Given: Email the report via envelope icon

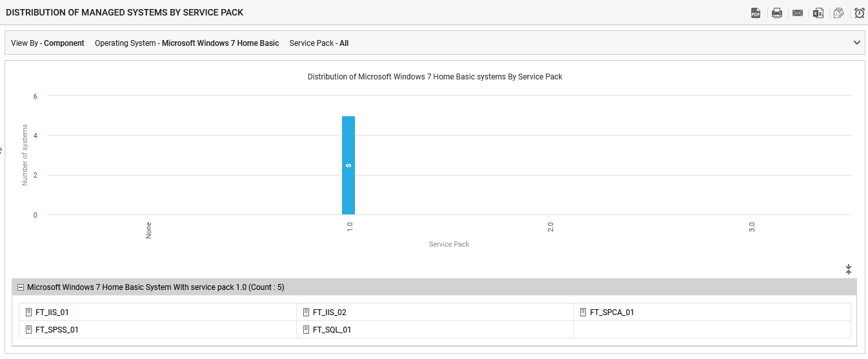Looking at the screenshot, I should point(798,13).
